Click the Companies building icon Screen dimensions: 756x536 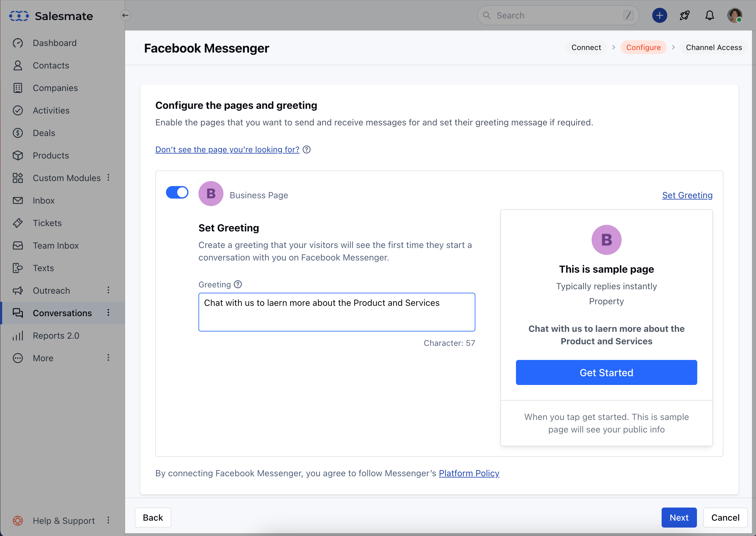pyautogui.click(x=18, y=88)
